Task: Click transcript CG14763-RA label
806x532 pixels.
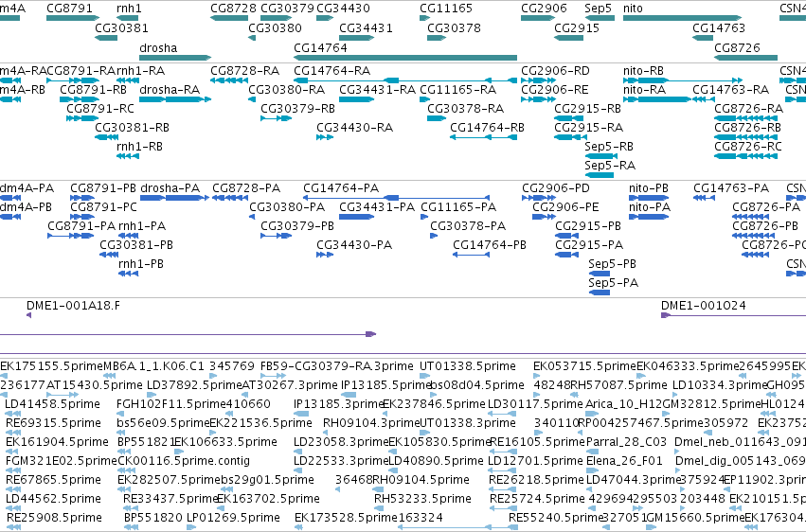Action: (731, 90)
